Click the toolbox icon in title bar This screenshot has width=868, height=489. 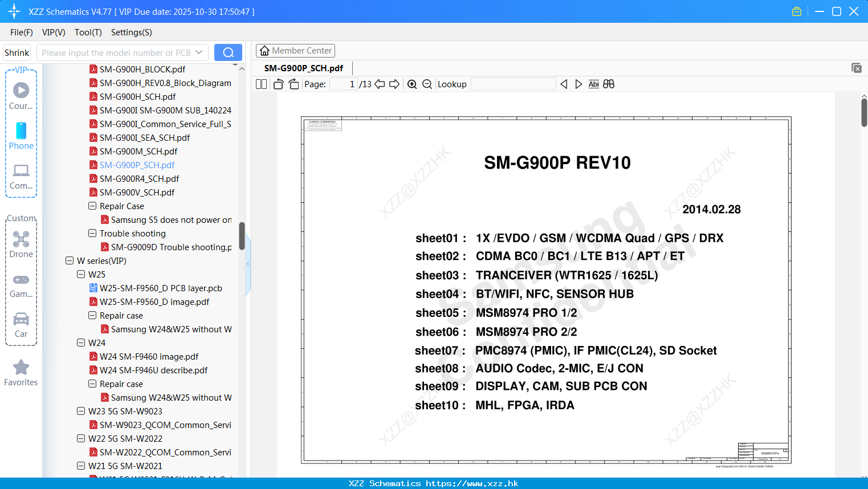pos(797,11)
